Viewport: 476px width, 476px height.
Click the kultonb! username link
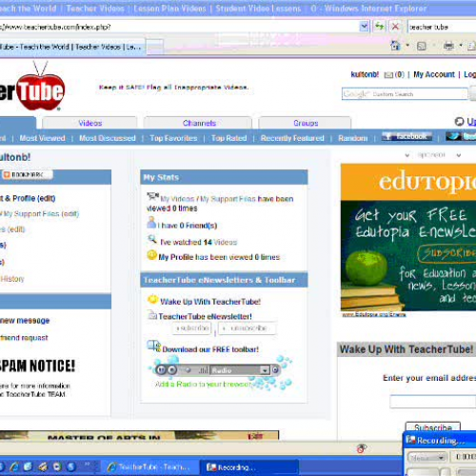(x=365, y=74)
